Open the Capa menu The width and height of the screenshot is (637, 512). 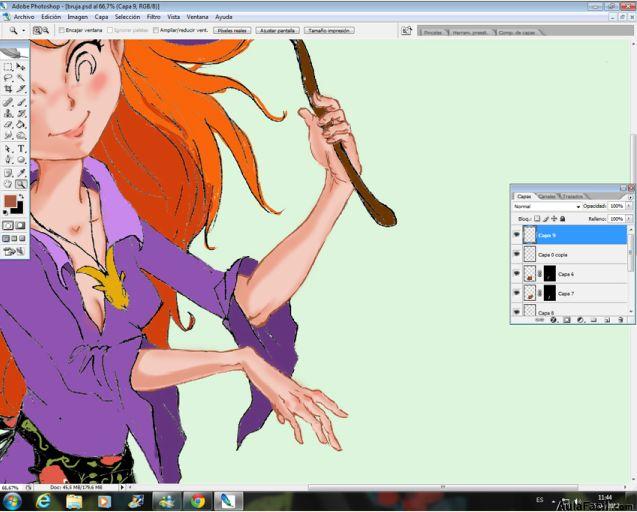[x=101, y=17]
